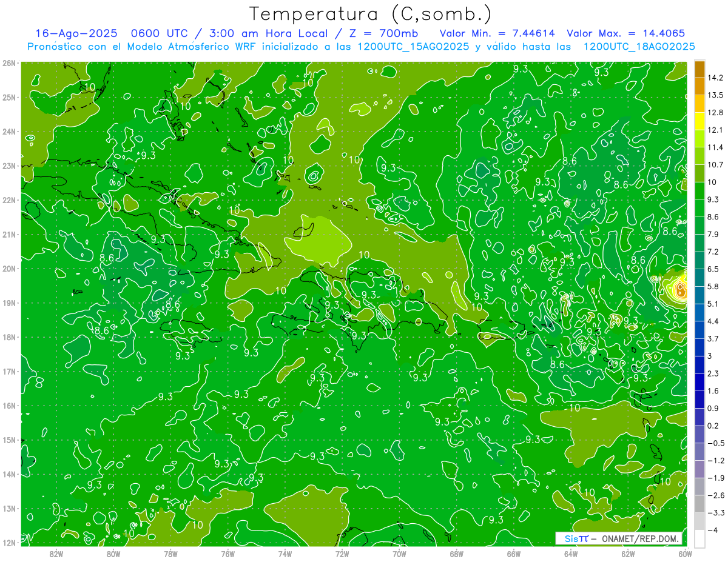
Task: Click 'Valor Min. = 7.44614'
Action: 497,33
